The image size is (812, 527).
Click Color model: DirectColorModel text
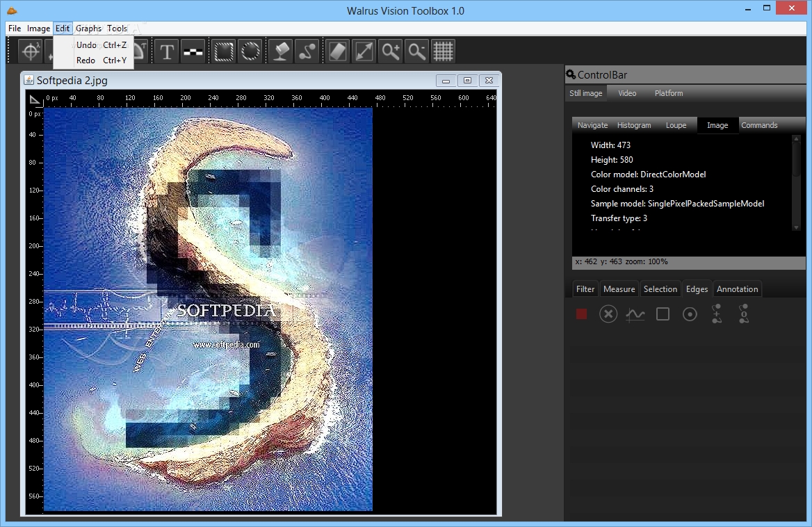pyautogui.click(x=649, y=175)
